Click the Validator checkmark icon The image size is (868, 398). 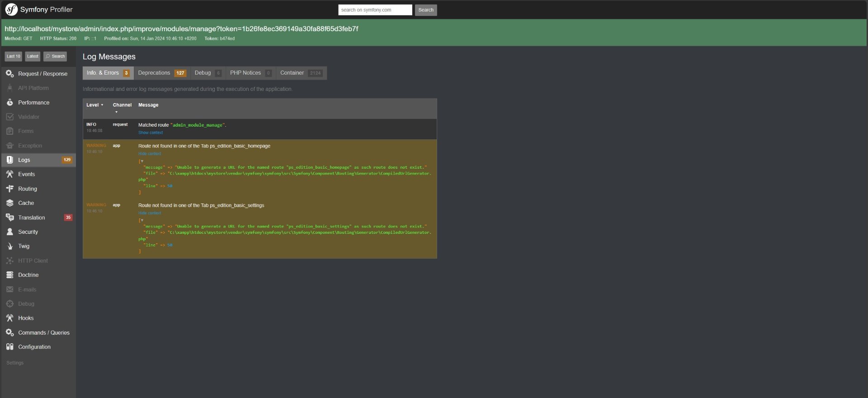9,117
